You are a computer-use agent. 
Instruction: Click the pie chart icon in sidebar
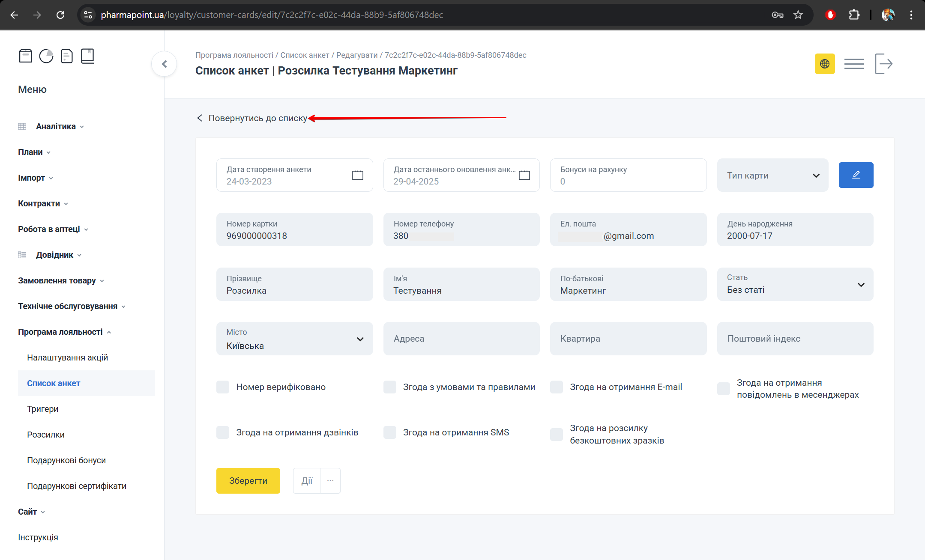pyautogui.click(x=46, y=56)
